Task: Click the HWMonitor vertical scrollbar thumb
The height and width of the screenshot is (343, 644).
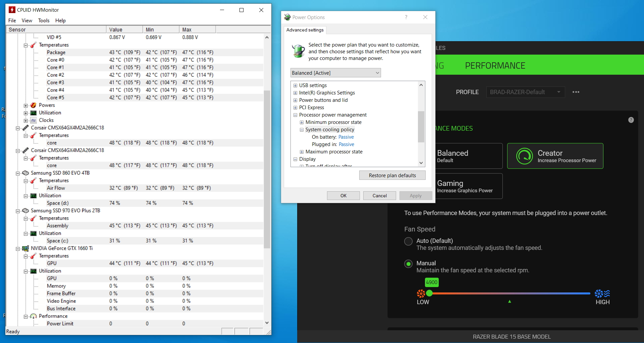Action: tap(267, 169)
